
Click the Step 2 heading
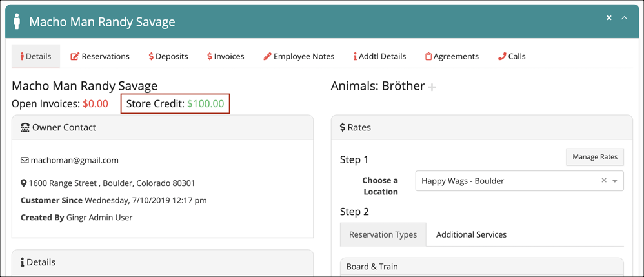[x=354, y=212]
